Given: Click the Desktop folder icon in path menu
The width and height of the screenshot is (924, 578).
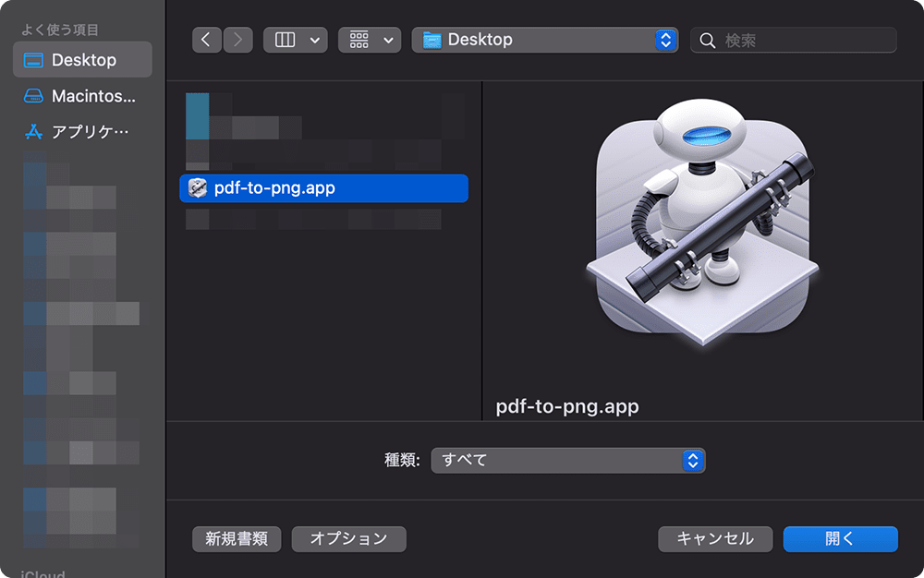Looking at the screenshot, I should pyautogui.click(x=432, y=40).
